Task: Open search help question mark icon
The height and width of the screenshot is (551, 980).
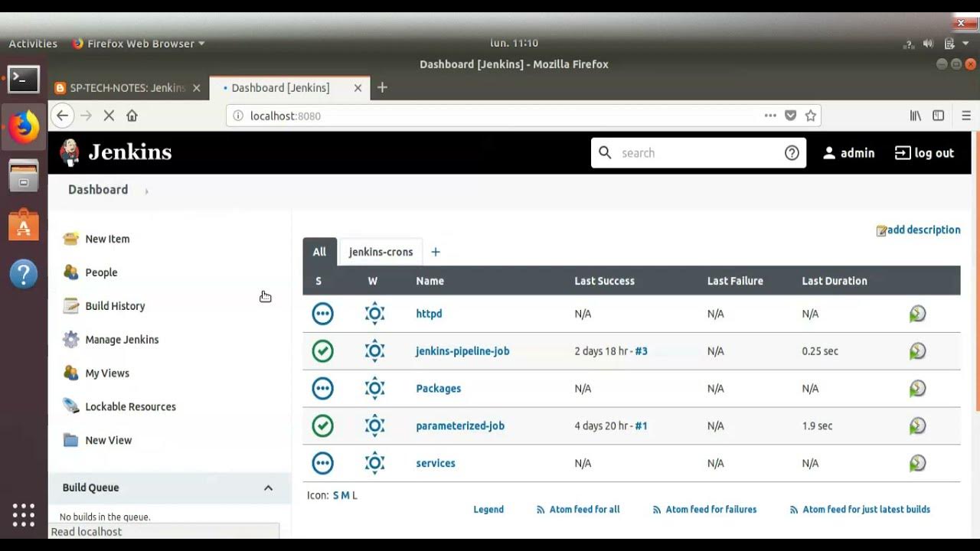Action: click(x=792, y=153)
